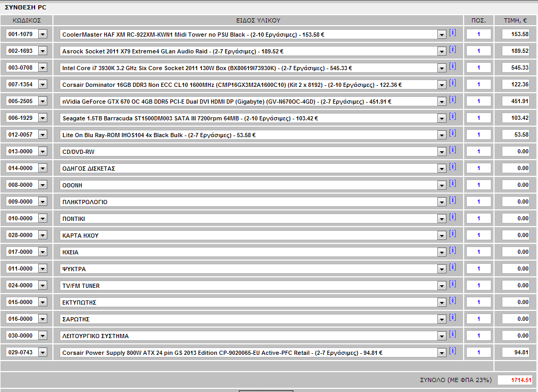Open info link for ΟΔΗΓΟΣ ΔΙΣΚΕΤΑΣ row
538x392 pixels.
[x=453, y=166]
